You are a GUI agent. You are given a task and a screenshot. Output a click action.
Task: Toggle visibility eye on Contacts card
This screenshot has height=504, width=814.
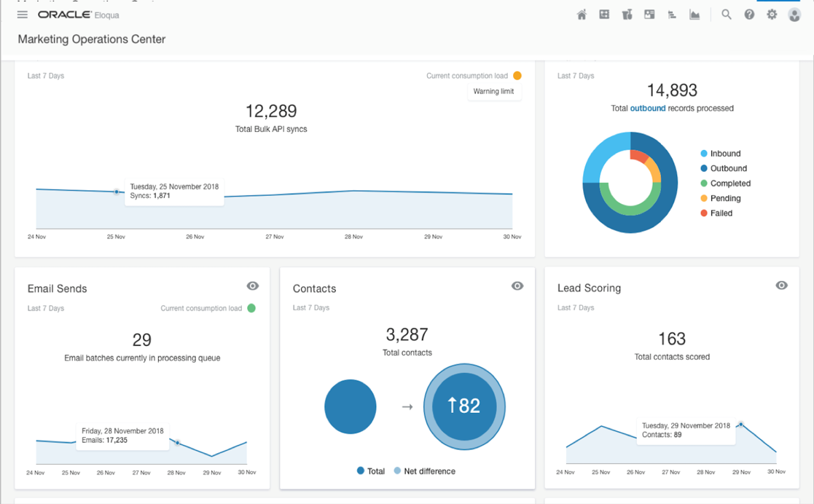[517, 286]
